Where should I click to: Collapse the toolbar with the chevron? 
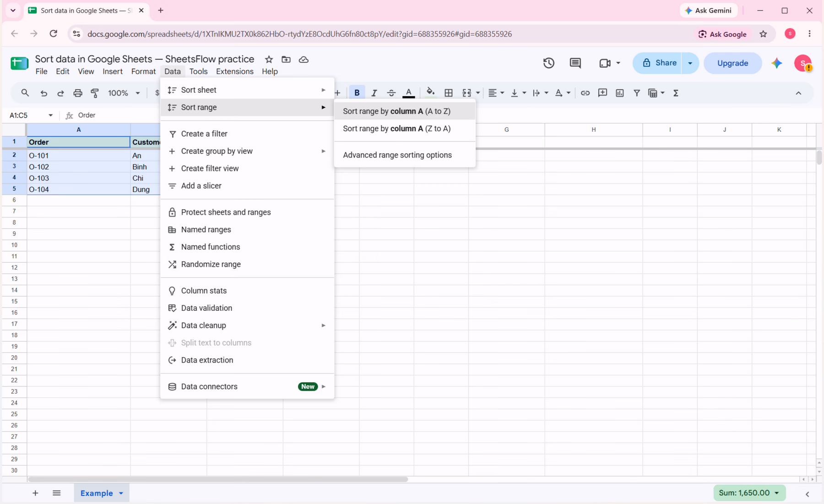pyautogui.click(x=798, y=93)
